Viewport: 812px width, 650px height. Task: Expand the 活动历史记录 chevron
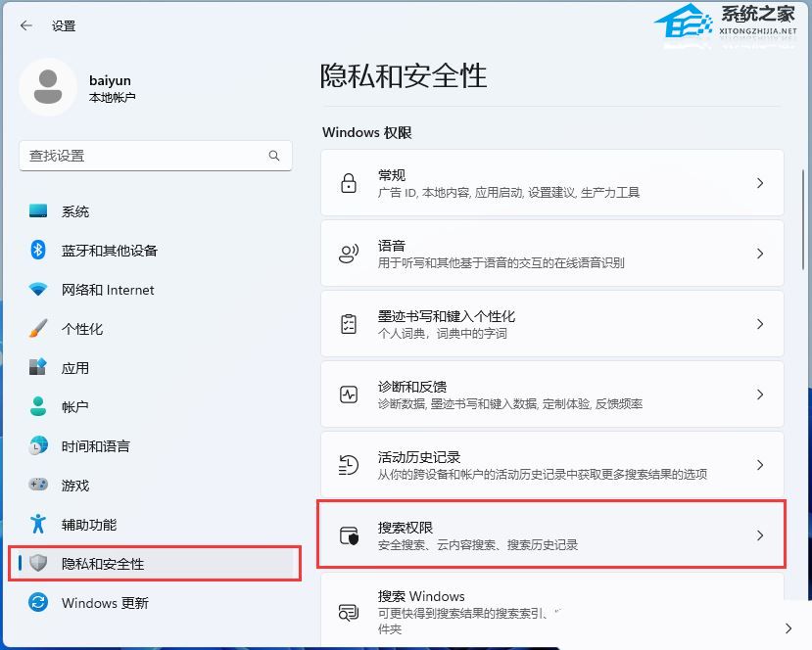pyautogui.click(x=760, y=465)
